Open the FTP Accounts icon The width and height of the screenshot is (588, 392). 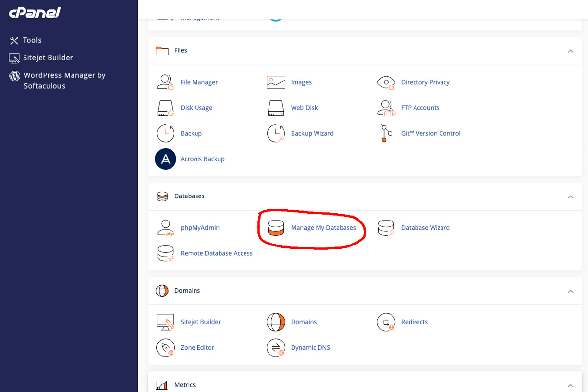tap(386, 108)
